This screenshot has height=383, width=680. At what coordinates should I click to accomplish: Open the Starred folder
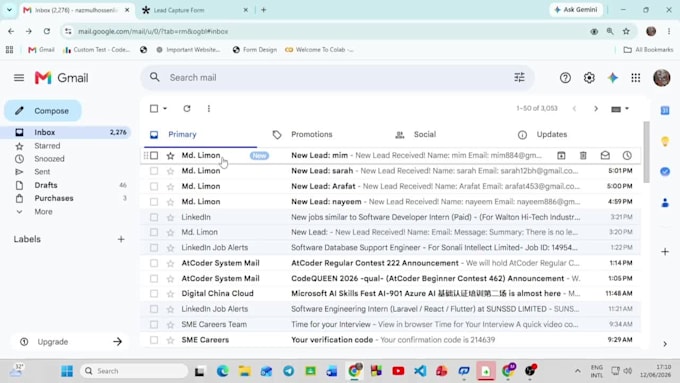pyautogui.click(x=47, y=146)
